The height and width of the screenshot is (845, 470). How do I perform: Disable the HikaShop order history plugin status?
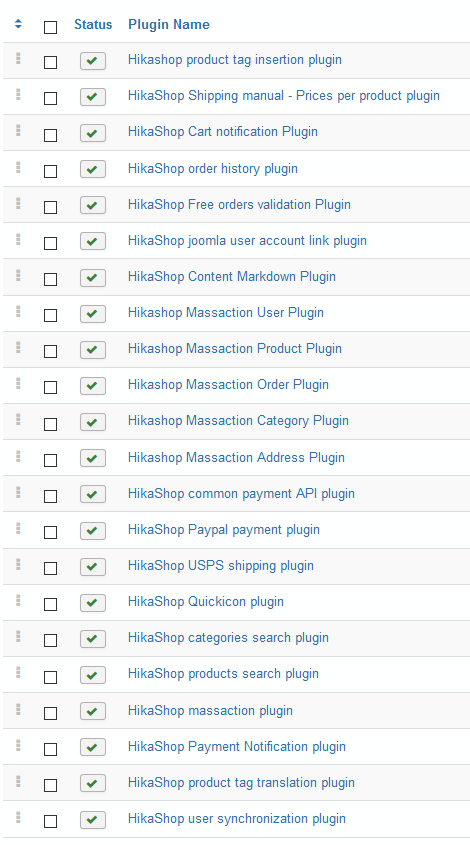tap(93, 169)
